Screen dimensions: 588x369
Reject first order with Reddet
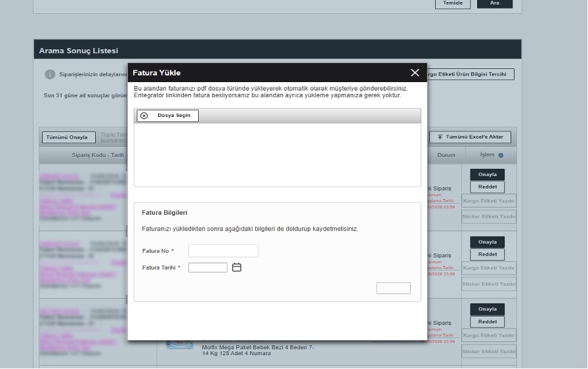pyautogui.click(x=488, y=186)
